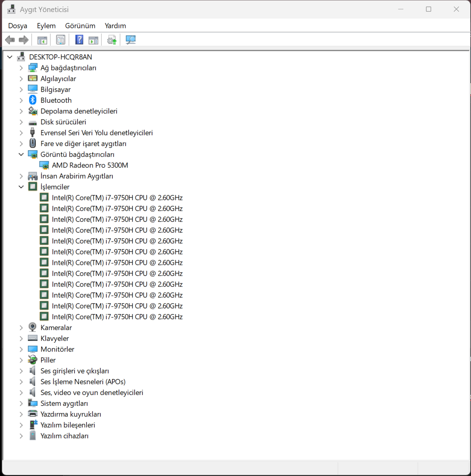Select the Piller label
The width and height of the screenshot is (471, 476).
point(48,360)
